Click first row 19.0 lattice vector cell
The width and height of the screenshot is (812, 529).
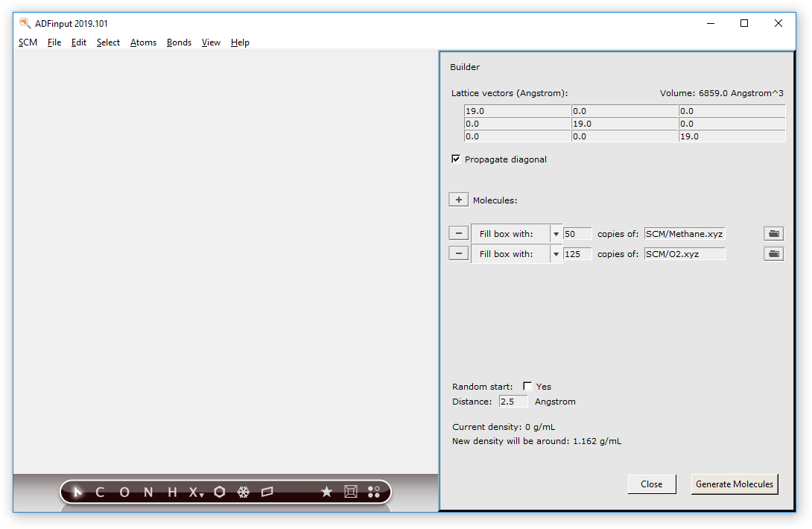[517, 111]
